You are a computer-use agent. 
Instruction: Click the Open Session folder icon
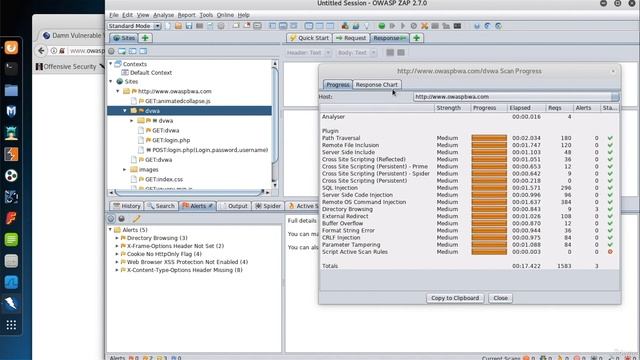point(178,26)
